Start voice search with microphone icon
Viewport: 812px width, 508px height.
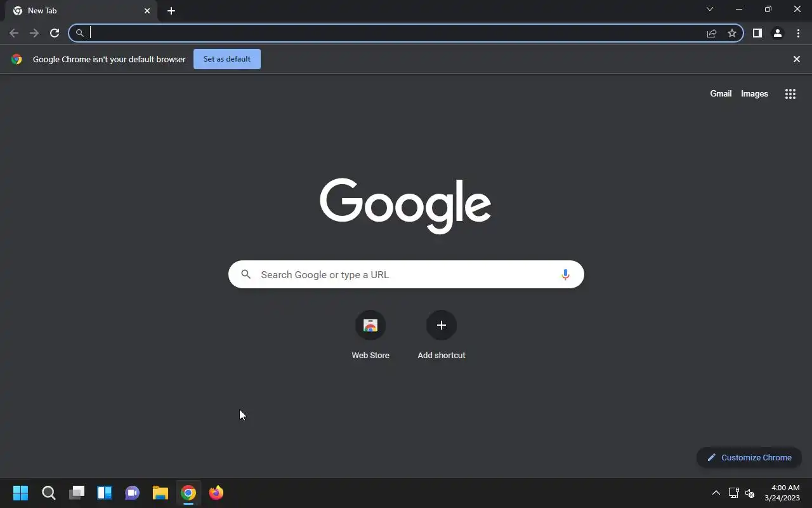(x=565, y=274)
